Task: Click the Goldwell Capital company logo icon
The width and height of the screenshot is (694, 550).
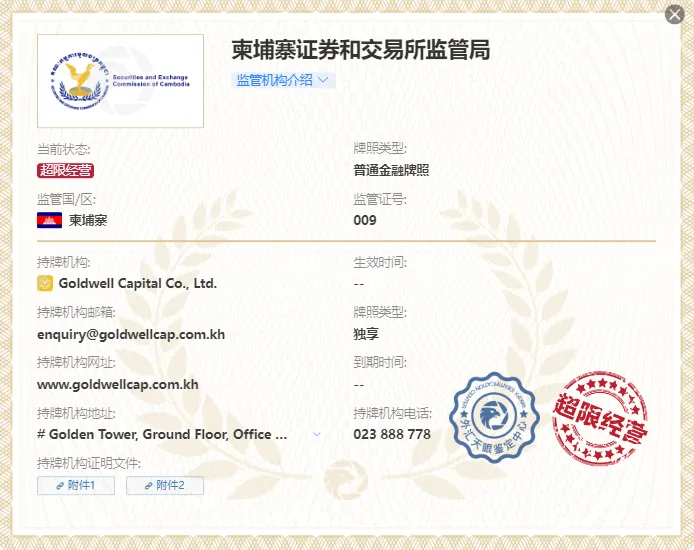Action: pos(45,283)
